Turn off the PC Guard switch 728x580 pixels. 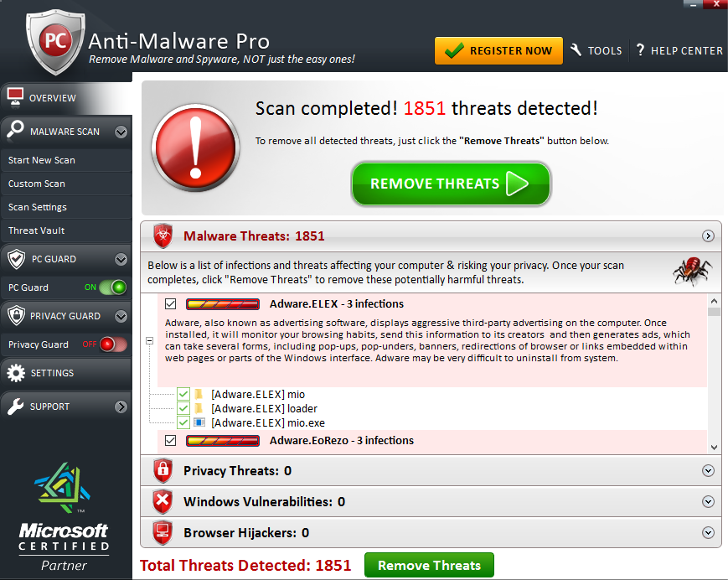[x=112, y=287]
